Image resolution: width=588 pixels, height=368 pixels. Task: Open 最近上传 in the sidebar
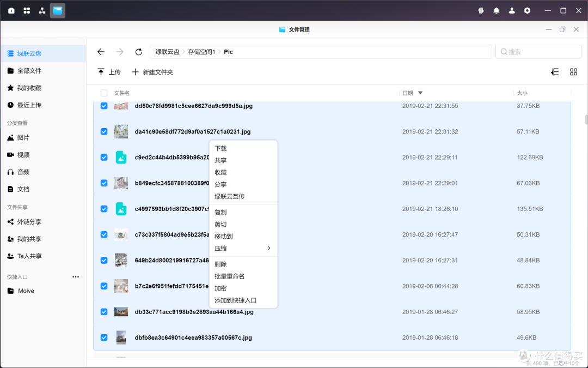pos(43,105)
